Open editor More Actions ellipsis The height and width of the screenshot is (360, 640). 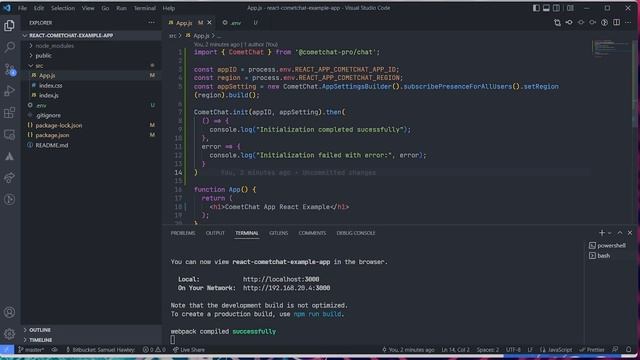click(628, 22)
